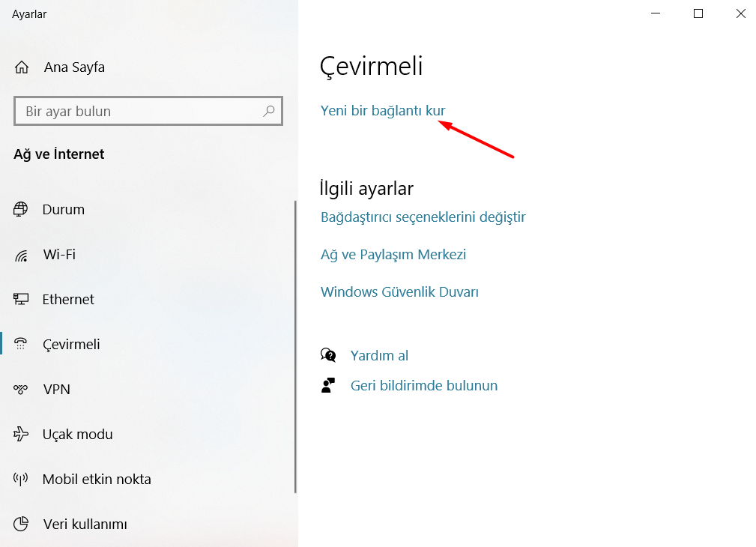Screen dimensions: 756x547
Task: Click the Durum globe icon
Action: coord(21,209)
